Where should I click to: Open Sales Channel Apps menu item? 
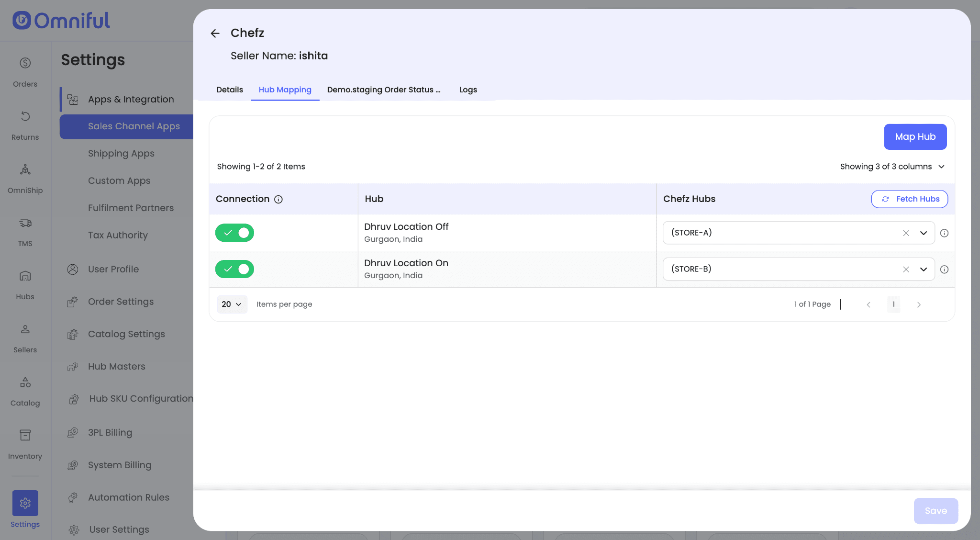tap(127, 126)
